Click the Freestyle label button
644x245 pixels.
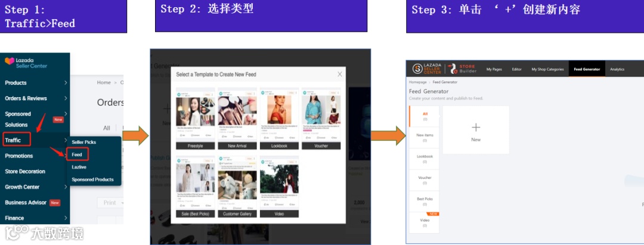pyautogui.click(x=196, y=145)
